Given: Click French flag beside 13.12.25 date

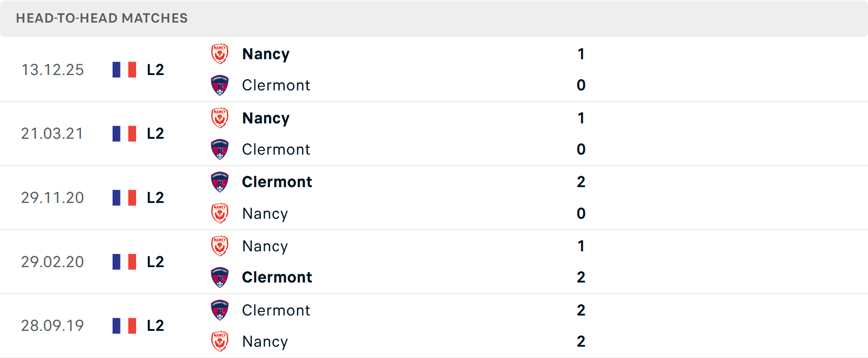Looking at the screenshot, I should click(x=124, y=70).
